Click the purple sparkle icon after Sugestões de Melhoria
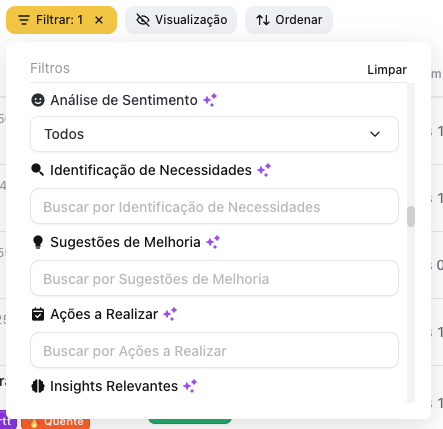 [213, 242]
